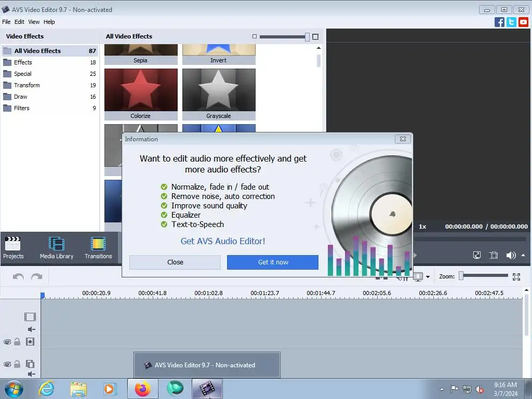Select the Transform category folder
This screenshot has width=532, height=399.
pyautogui.click(x=50, y=85)
